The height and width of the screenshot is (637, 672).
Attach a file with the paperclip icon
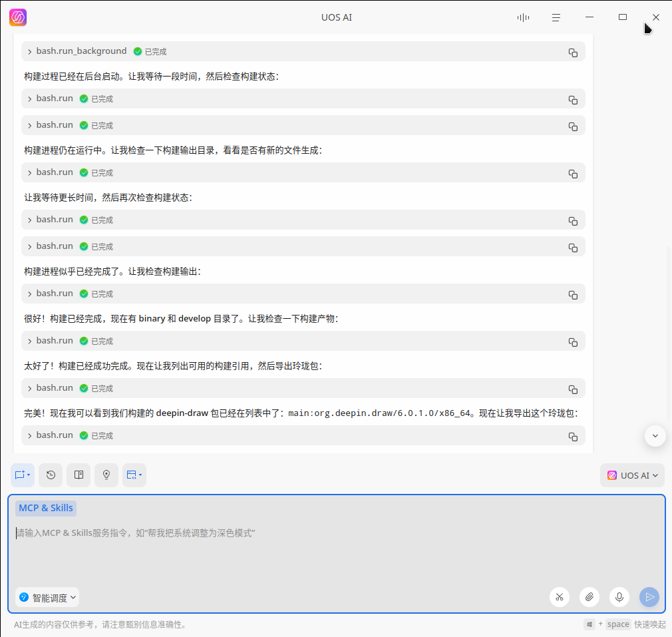tap(589, 597)
